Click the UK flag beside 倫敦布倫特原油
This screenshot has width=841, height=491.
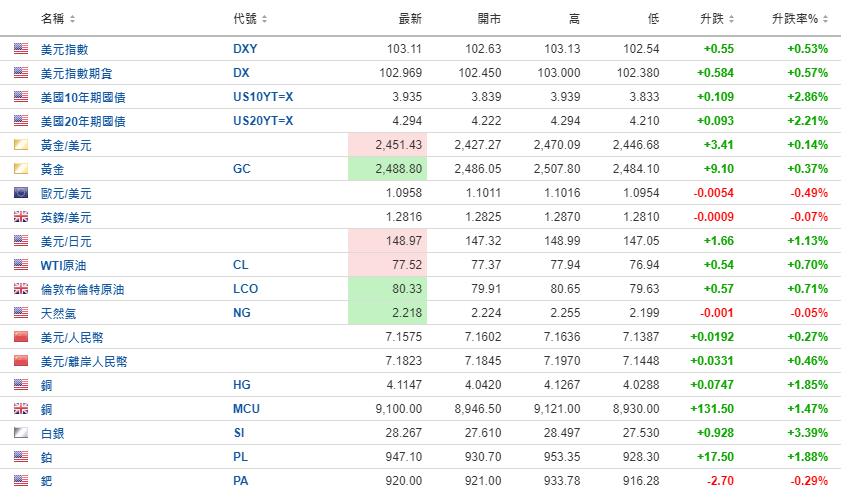21,289
